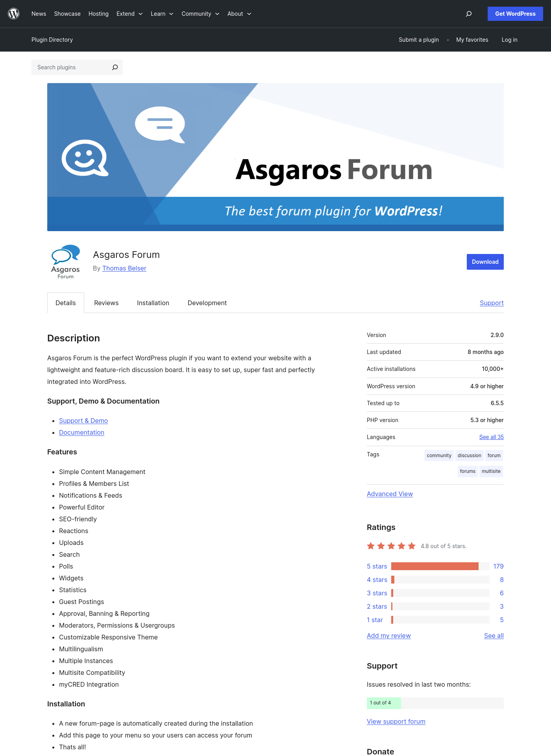Viewport: 551px width, 756px height.
Task: Open the Hosting menu item
Action: pos(98,14)
